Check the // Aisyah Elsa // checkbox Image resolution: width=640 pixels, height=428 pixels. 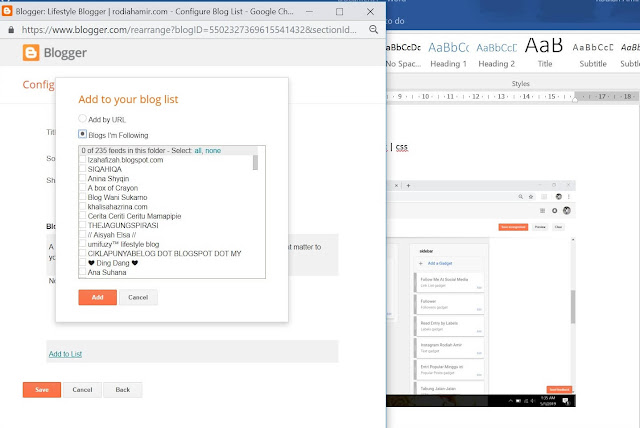pyautogui.click(x=82, y=235)
